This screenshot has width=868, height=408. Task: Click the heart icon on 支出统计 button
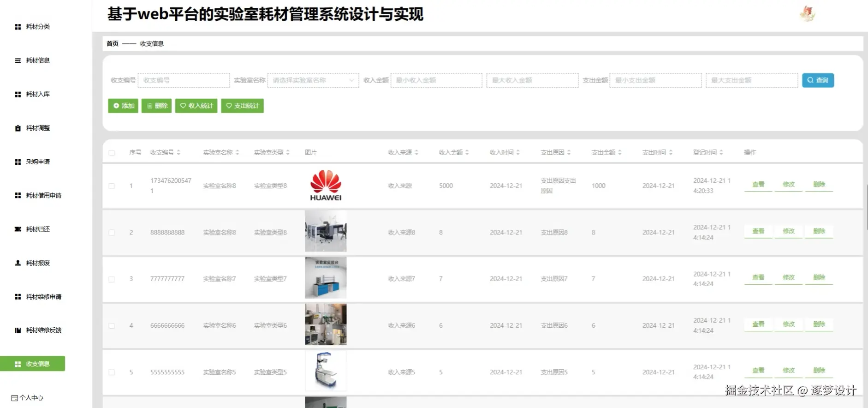(229, 106)
